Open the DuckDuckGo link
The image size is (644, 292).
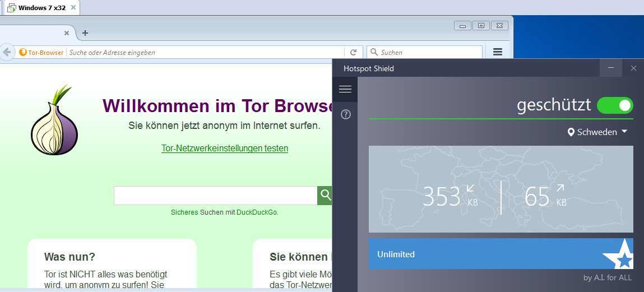257,213
